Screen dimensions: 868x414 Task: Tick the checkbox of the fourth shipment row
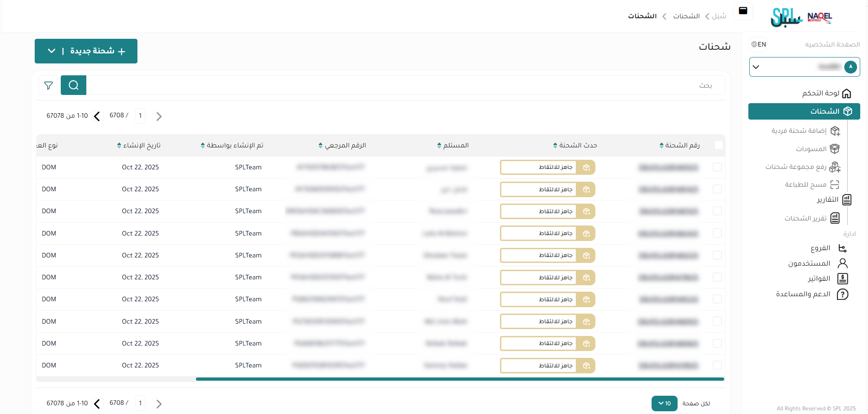coord(717,233)
